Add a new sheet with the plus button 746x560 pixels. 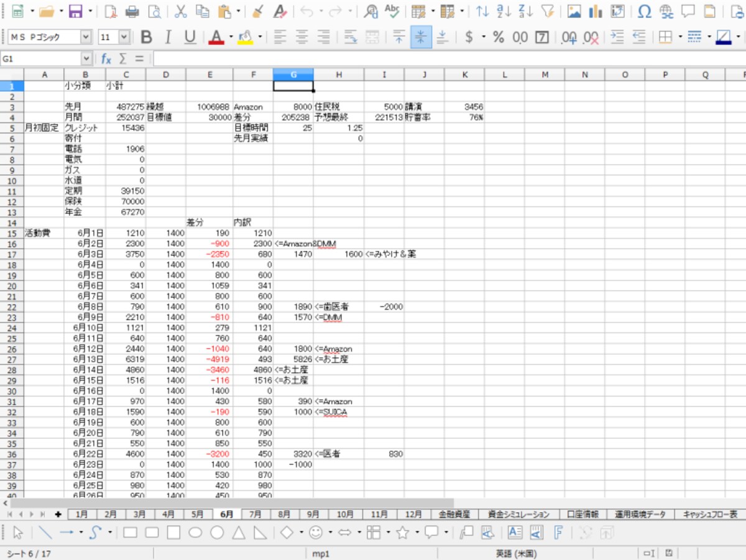58,514
